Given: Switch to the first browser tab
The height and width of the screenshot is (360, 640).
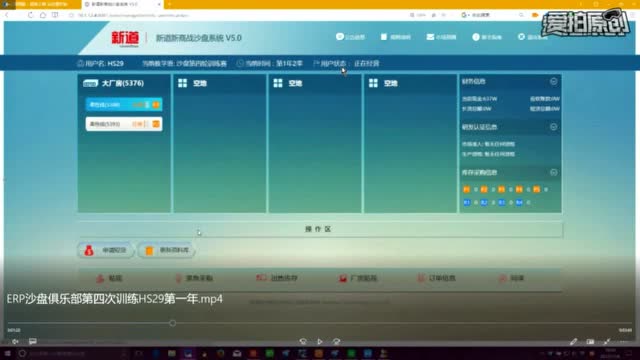Looking at the screenshot, I should tap(41, 4).
